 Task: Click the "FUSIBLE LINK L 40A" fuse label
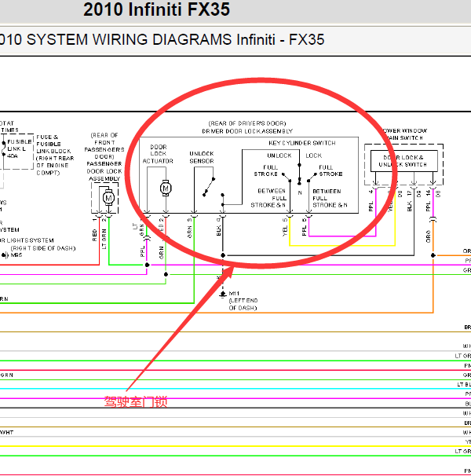[x=20, y=148]
